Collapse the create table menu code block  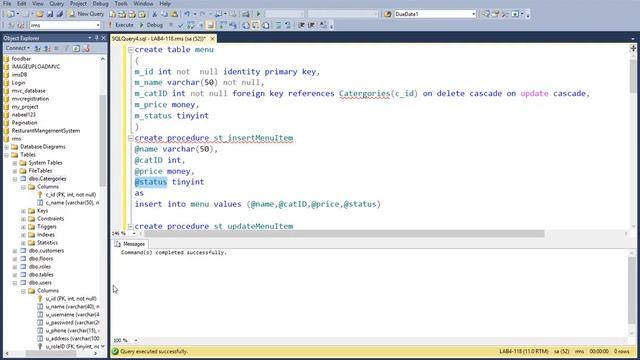(131, 50)
